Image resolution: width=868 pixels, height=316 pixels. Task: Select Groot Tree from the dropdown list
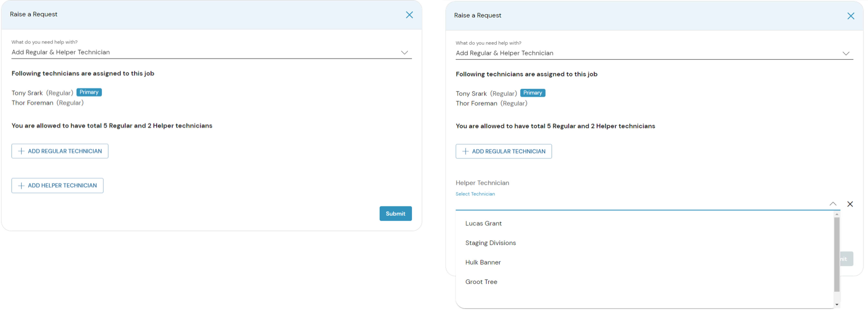(x=481, y=282)
